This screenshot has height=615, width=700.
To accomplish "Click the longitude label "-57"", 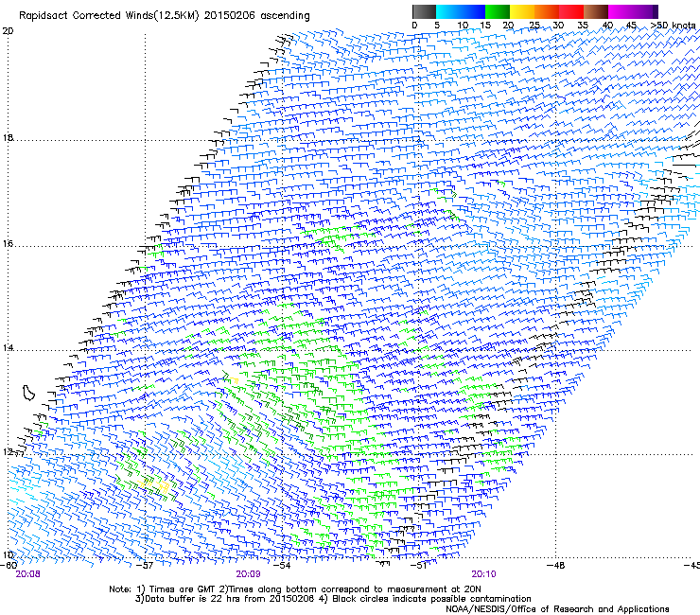I will coord(145,565).
